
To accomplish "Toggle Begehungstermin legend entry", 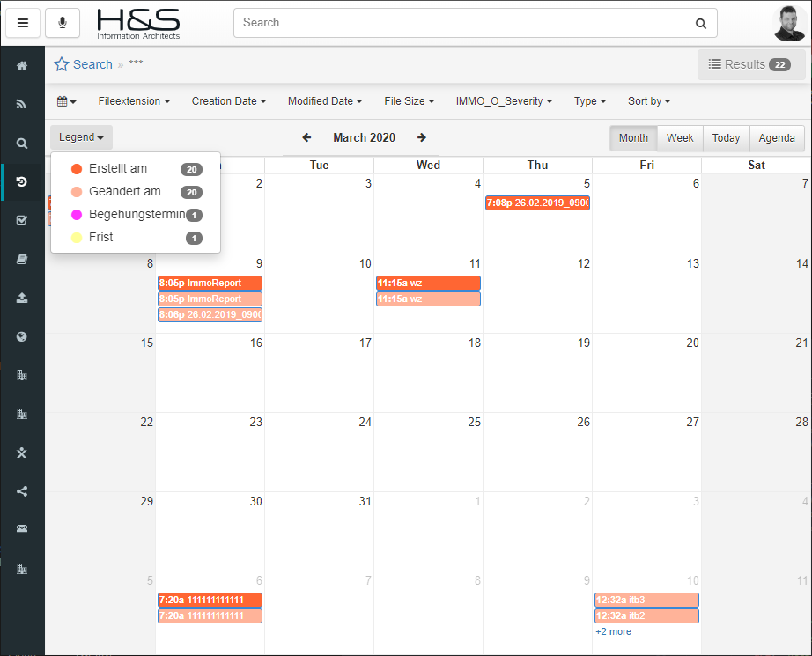I will (x=137, y=215).
